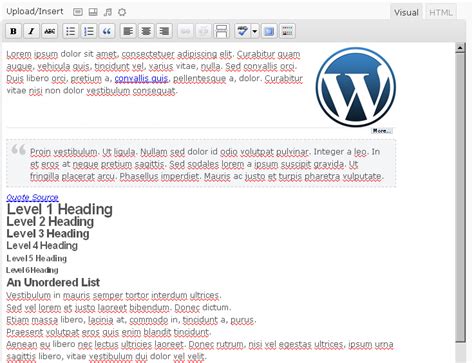Click the Add Audio music note icon
This screenshot has height=363, width=474.
click(x=108, y=12)
